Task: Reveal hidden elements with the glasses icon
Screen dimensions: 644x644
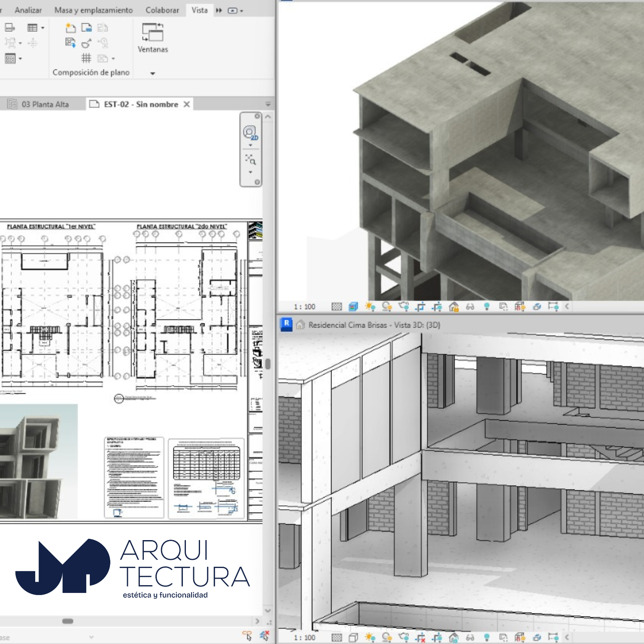Action: (x=469, y=307)
